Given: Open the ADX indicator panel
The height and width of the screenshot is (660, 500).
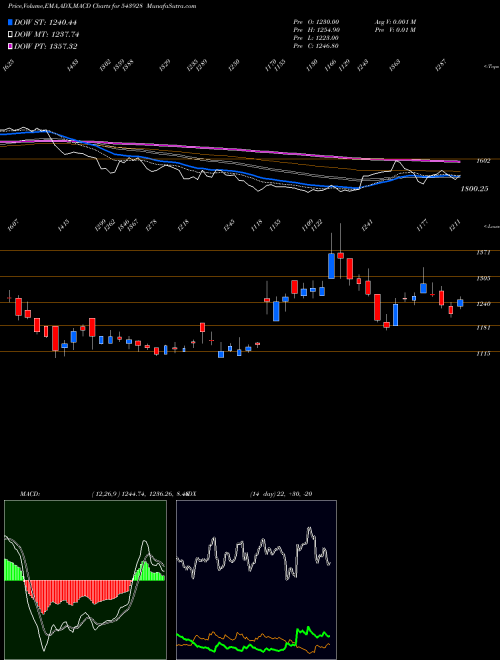Looking at the screenshot, I should click(256, 580).
